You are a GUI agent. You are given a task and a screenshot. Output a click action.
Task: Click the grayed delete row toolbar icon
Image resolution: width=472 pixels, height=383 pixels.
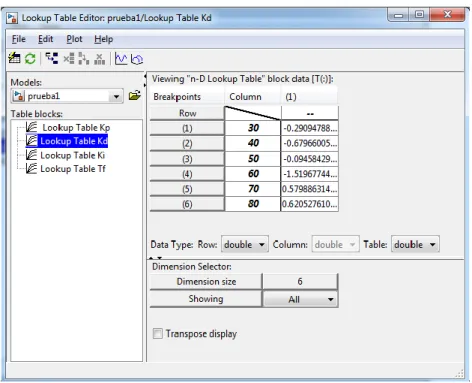(x=69, y=59)
